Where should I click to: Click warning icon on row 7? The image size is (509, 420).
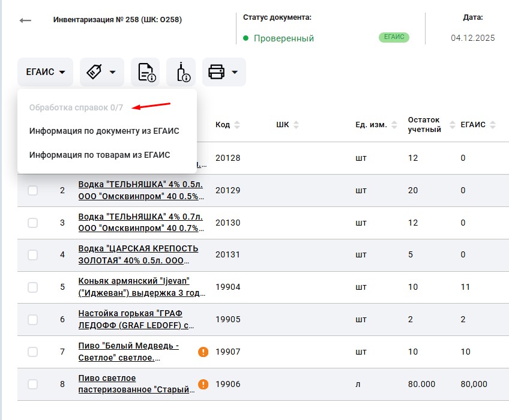(203, 352)
